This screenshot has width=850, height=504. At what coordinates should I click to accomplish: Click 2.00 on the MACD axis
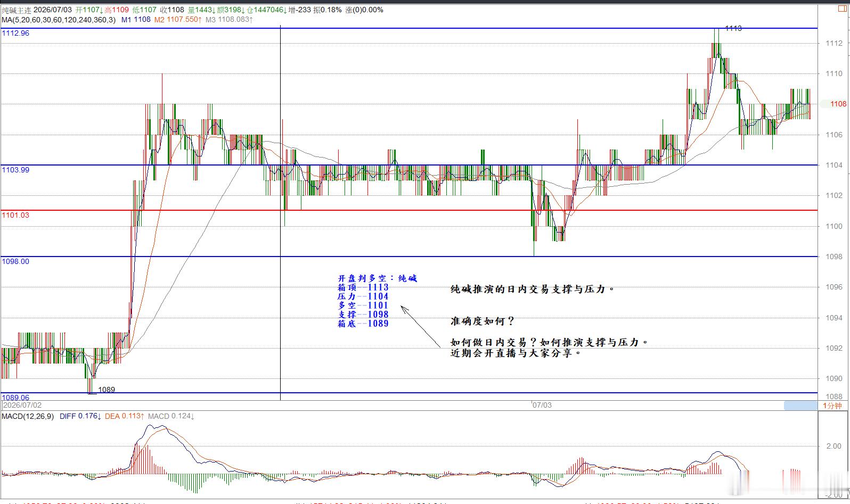pyautogui.click(x=834, y=446)
